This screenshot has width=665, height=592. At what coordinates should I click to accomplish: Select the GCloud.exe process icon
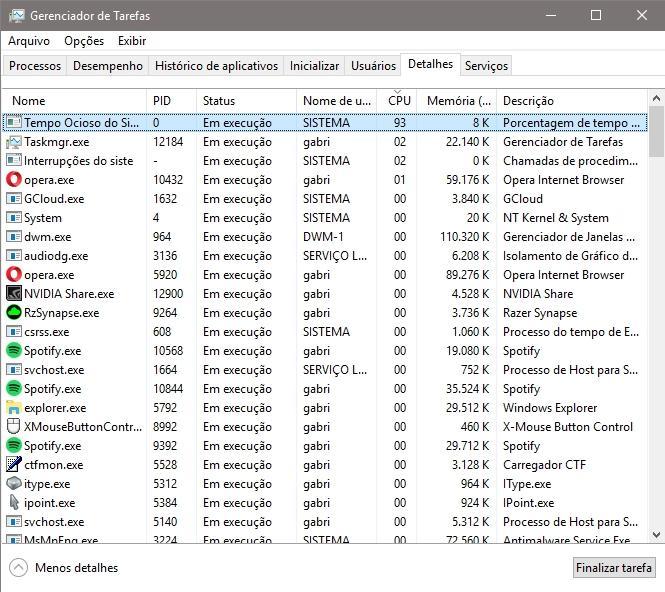pyautogui.click(x=14, y=199)
